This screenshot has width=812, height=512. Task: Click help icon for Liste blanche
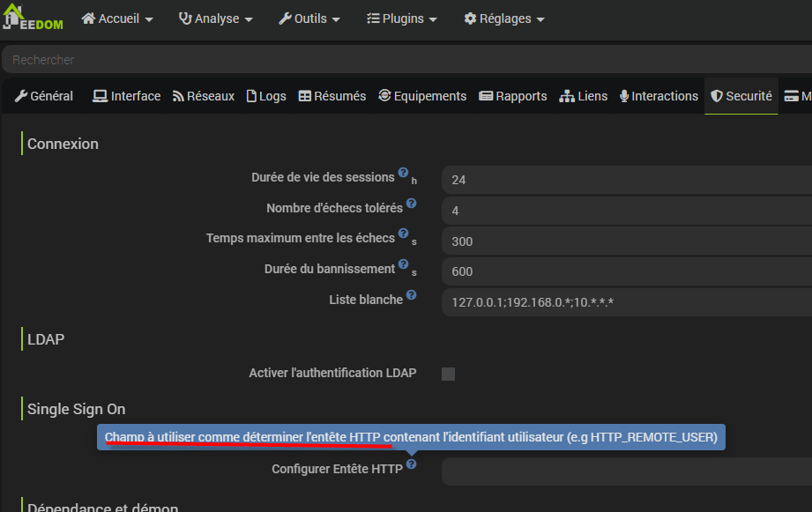(x=411, y=294)
